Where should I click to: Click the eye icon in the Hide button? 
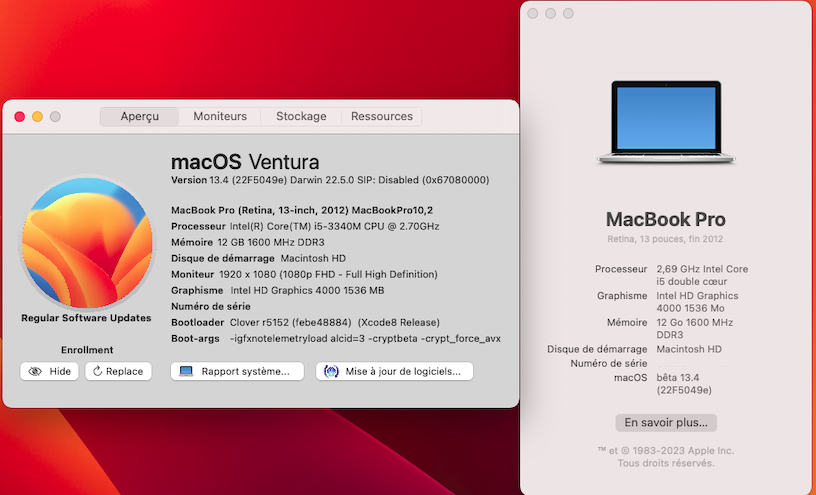[x=35, y=371]
